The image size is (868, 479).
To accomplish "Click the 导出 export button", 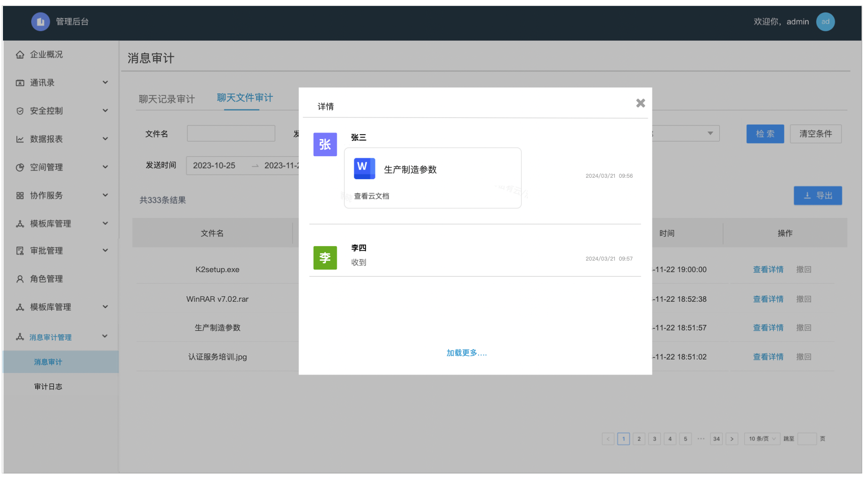I will [x=818, y=196].
